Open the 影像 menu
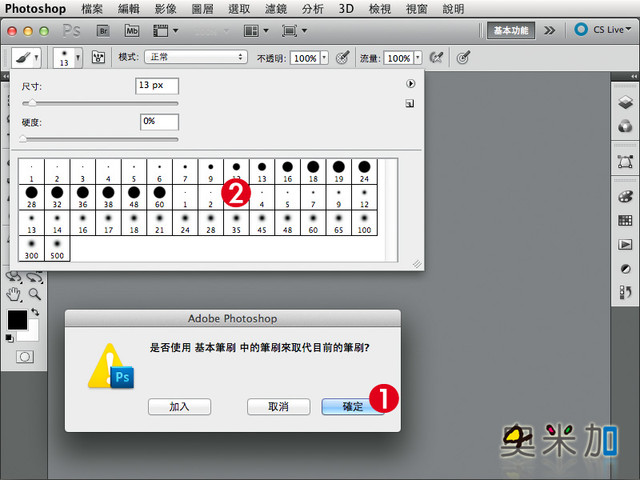Viewport: 640px width, 480px height. (x=166, y=9)
